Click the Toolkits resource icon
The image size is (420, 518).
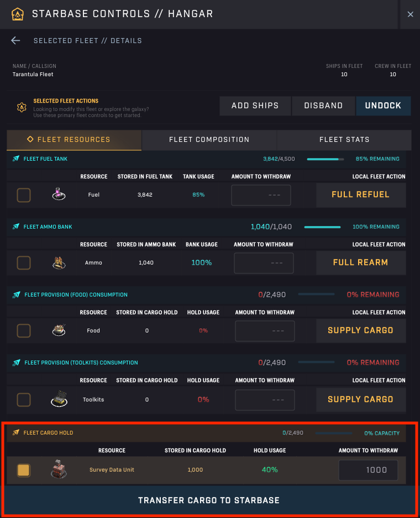click(x=59, y=399)
